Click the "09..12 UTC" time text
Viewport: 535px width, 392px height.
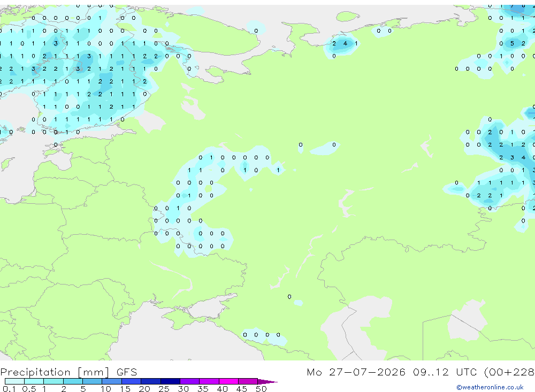446,372
